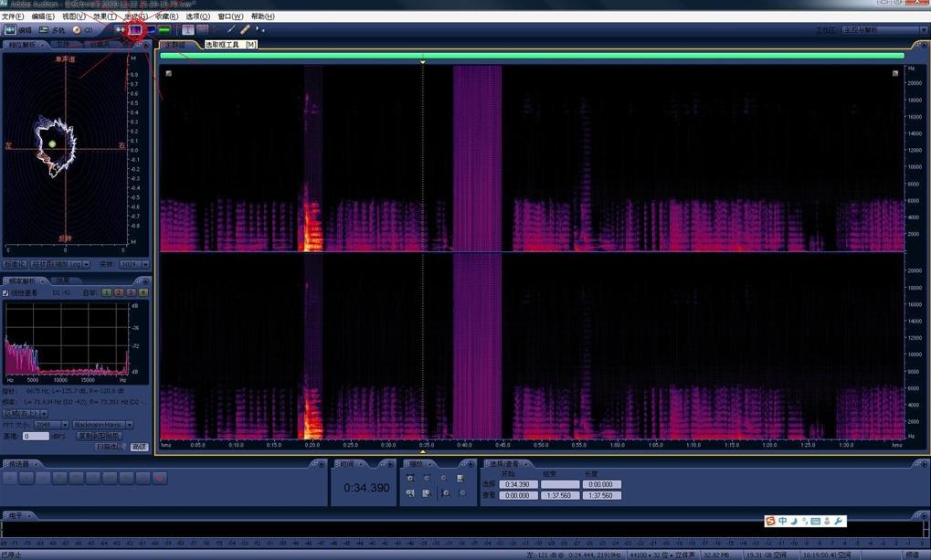Image resolution: width=931 pixels, height=560 pixels.
Task: Click the 归一化 button
Action: pyautogui.click(x=15, y=264)
